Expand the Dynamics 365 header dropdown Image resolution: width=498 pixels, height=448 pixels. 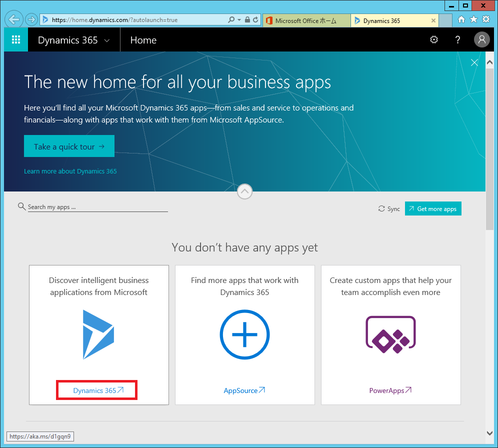pyautogui.click(x=107, y=40)
